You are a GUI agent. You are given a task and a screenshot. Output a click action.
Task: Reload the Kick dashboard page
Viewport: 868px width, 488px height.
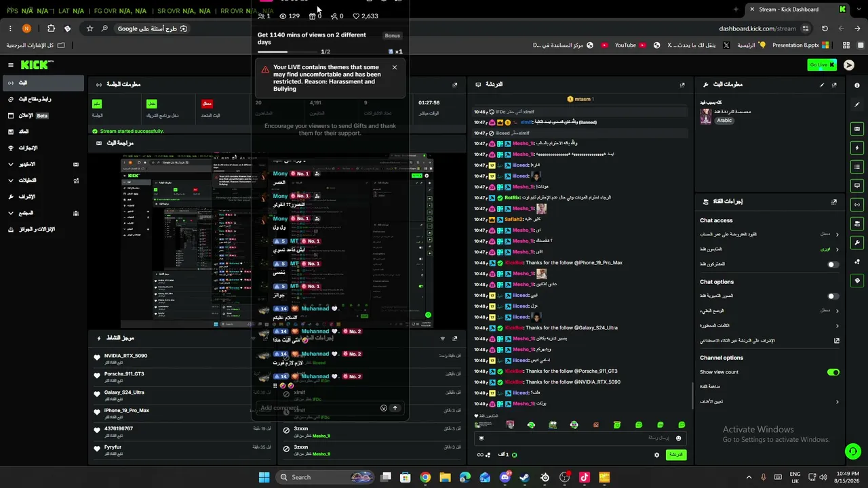[x=825, y=28]
